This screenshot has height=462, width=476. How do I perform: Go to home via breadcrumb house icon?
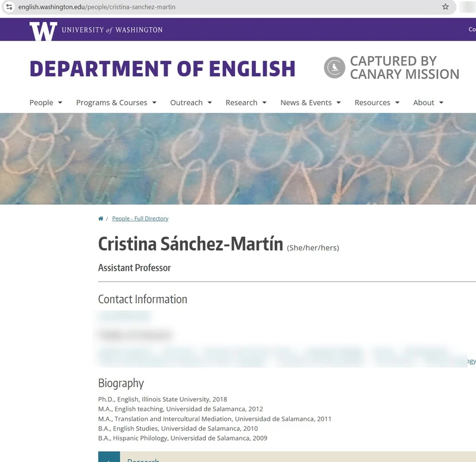[101, 218]
